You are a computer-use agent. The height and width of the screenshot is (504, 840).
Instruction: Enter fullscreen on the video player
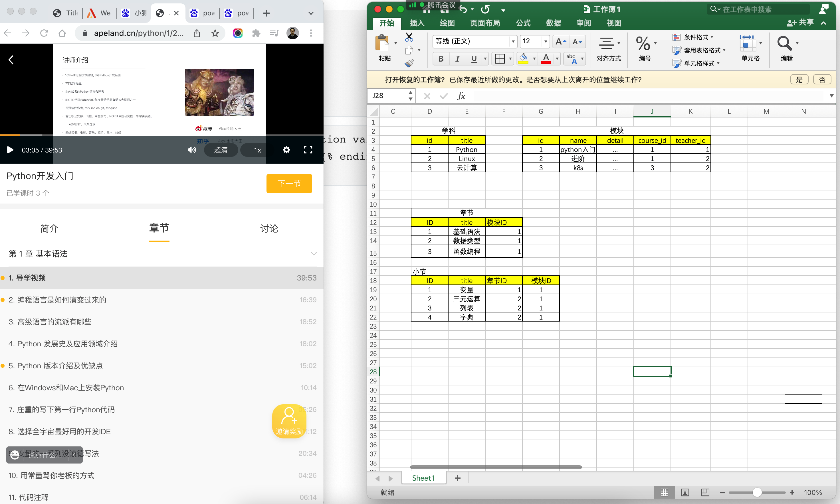point(308,150)
